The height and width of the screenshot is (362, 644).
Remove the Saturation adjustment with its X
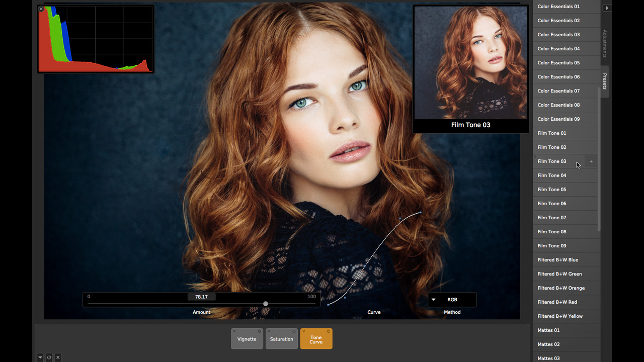tap(269, 331)
